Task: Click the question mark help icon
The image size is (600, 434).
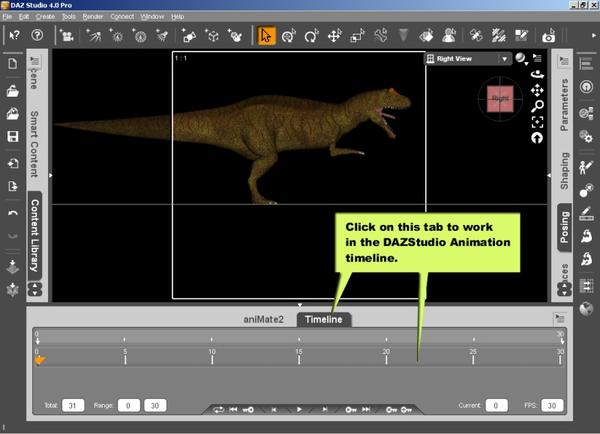Action: click(x=37, y=35)
